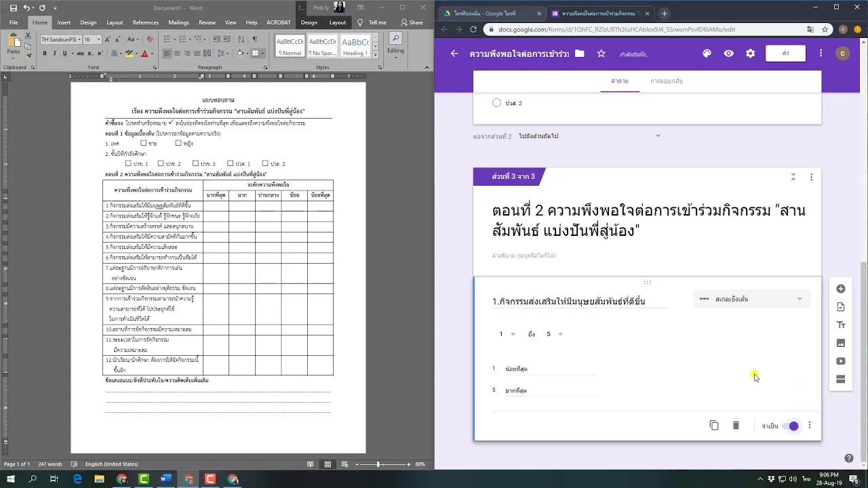Screen dimensions: 868x488
Task: Click Share in the Word window
Action: [412, 22]
